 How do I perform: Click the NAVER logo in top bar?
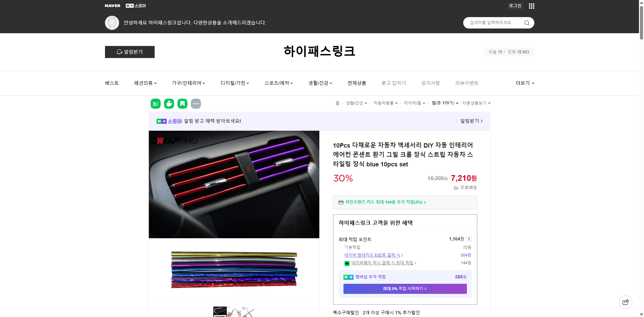pos(112,6)
